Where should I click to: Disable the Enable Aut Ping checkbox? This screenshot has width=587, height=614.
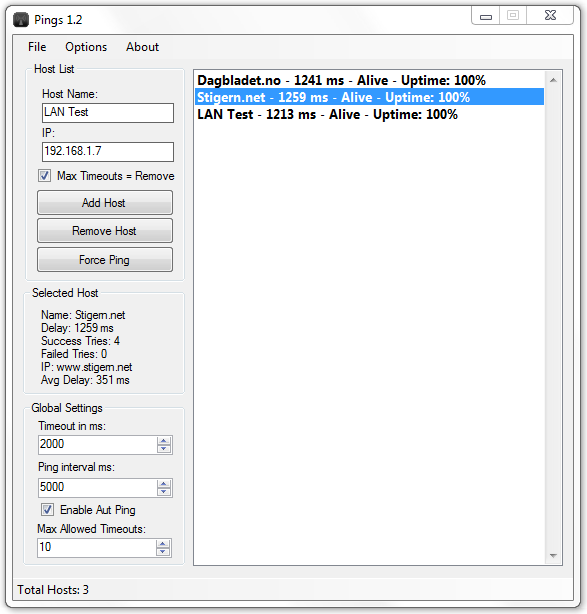point(47,509)
